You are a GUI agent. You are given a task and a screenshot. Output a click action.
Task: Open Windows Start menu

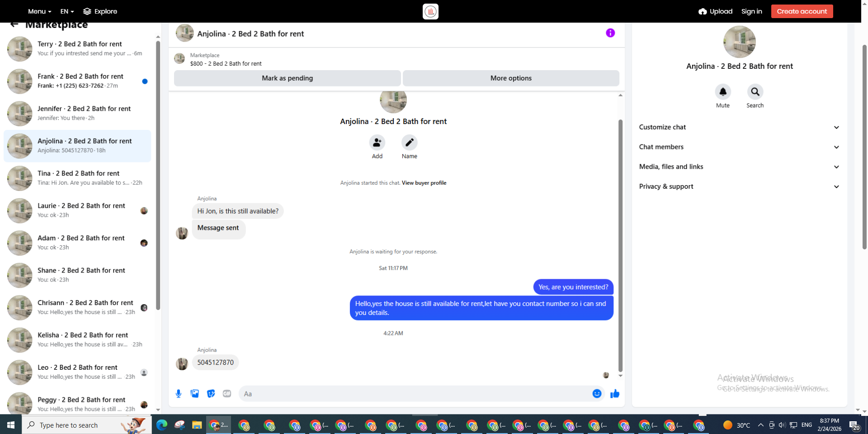pyautogui.click(x=11, y=425)
